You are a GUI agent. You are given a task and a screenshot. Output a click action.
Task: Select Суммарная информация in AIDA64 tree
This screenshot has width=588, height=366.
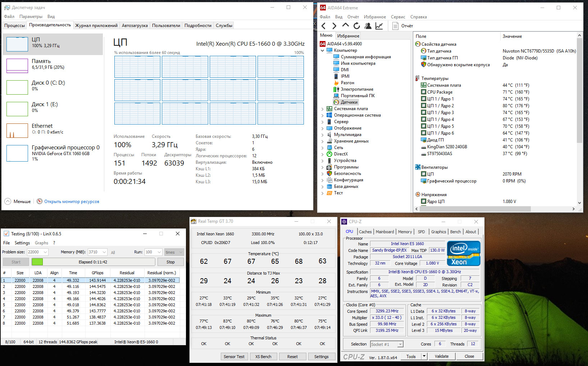362,57
